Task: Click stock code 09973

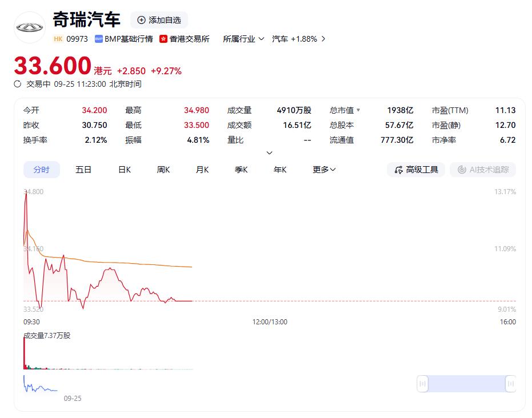Action: click(x=77, y=39)
